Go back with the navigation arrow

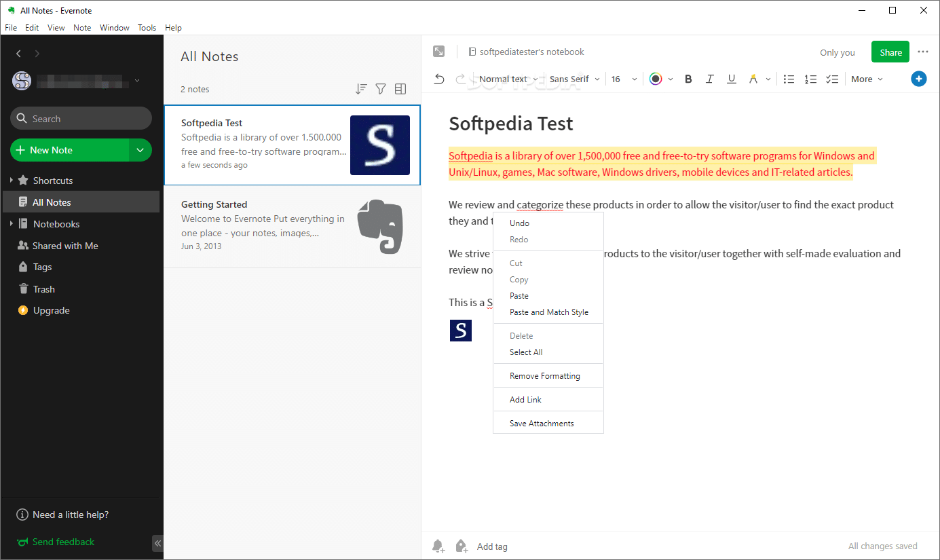click(18, 54)
